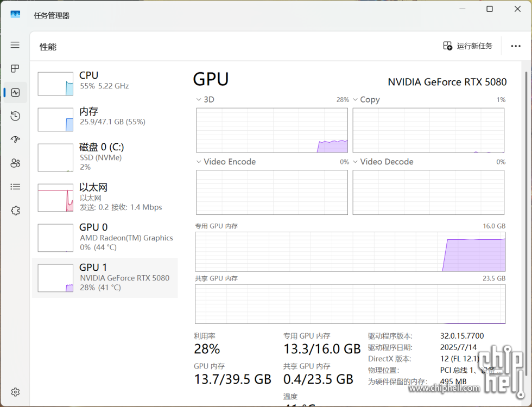Click the 驱动程序版本 label

point(390,336)
